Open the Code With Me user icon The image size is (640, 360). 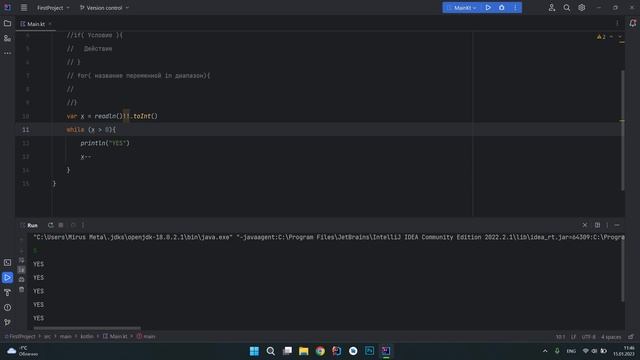(552, 7)
